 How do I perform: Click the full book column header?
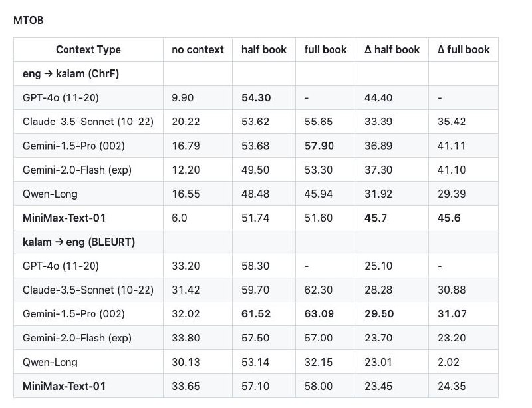point(325,50)
